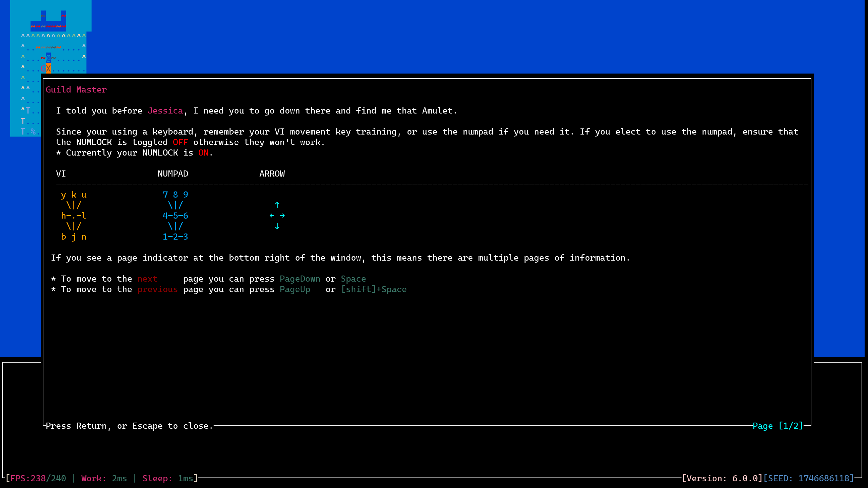
Task: Click Press Return or Escape prompt
Action: [129, 426]
